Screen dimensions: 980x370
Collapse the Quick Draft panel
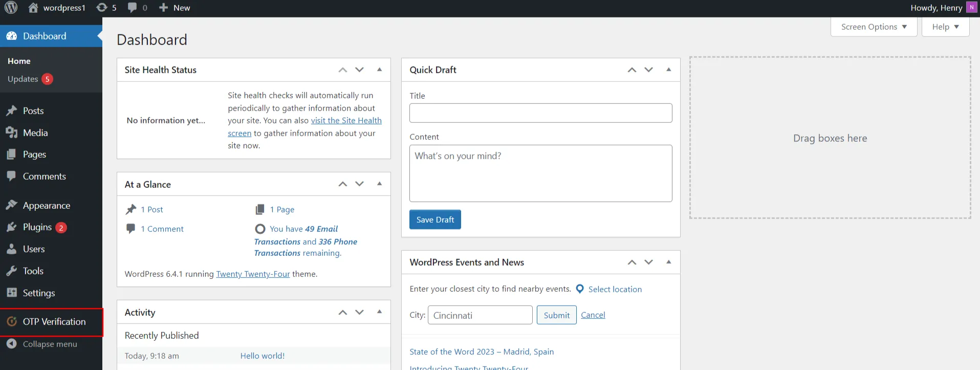pyautogui.click(x=668, y=70)
